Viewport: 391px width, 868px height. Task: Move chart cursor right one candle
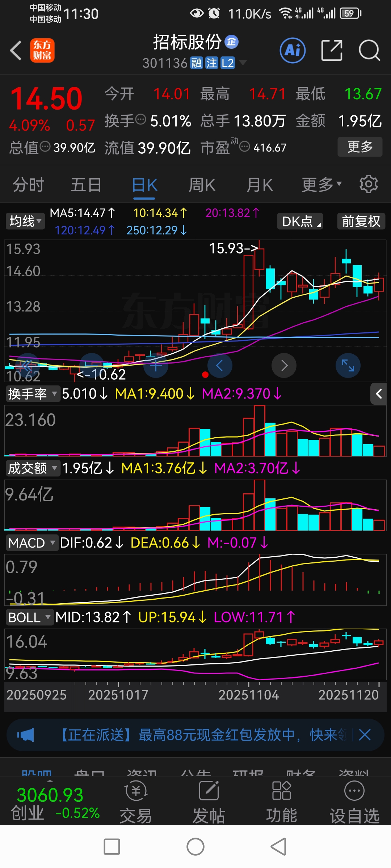284,365
